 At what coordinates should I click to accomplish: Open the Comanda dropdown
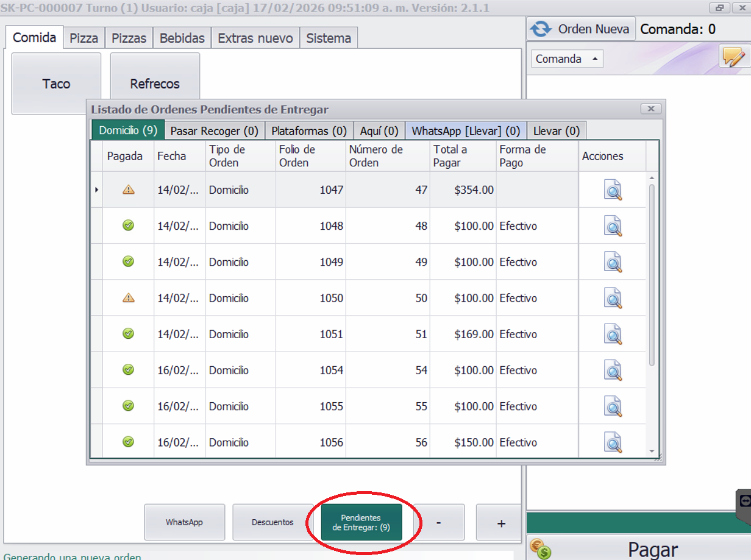tap(567, 59)
